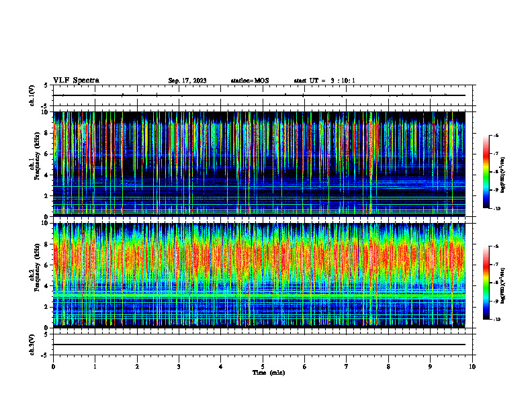Click inside the ch.2 spectrogram panel
The height and width of the screenshot is (411, 532).
click(259, 275)
